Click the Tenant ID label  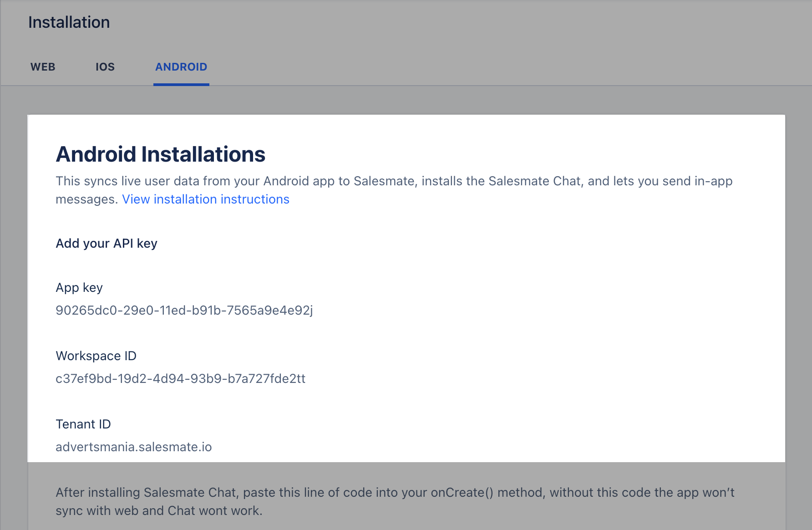[x=83, y=424]
